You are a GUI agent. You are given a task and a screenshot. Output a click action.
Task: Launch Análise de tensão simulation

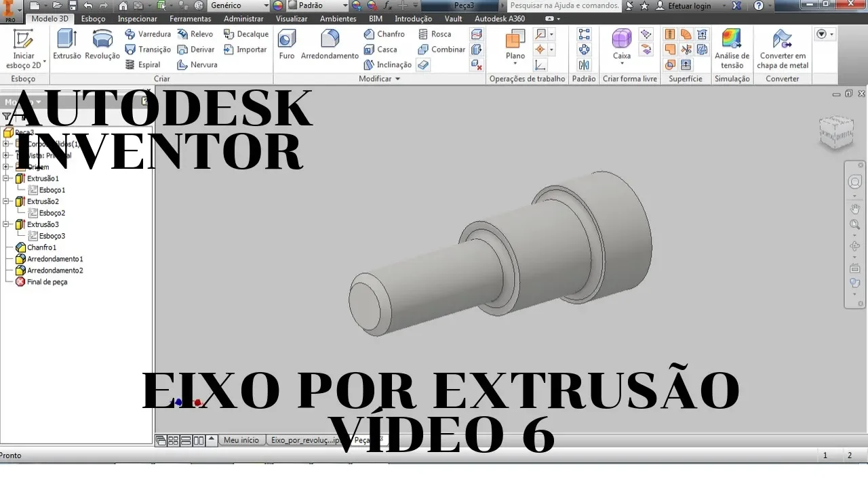[x=732, y=49]
